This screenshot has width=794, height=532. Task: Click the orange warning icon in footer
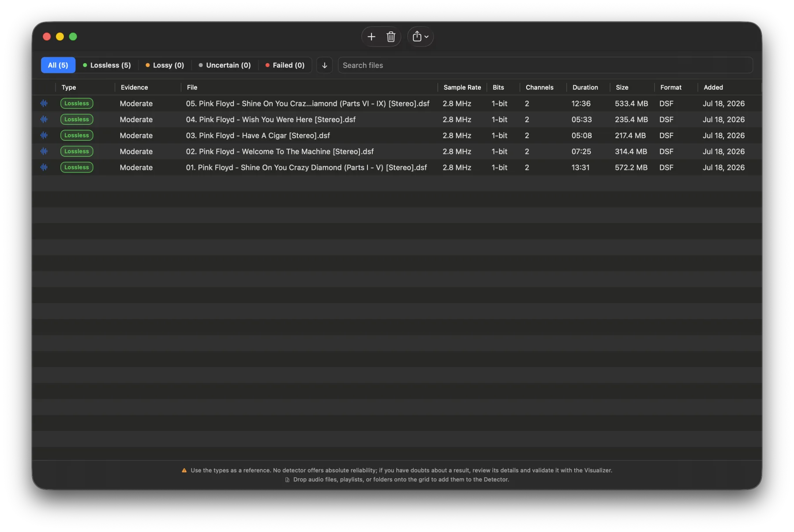pos(184,470)
